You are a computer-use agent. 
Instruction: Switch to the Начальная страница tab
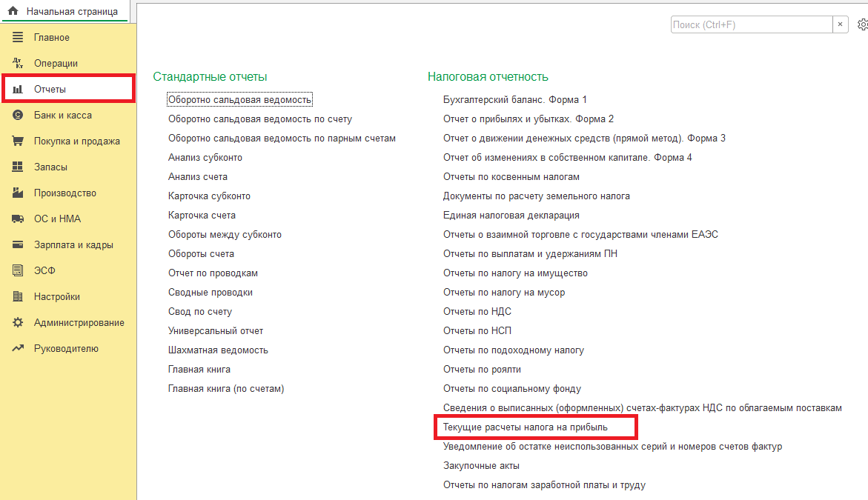71,11
